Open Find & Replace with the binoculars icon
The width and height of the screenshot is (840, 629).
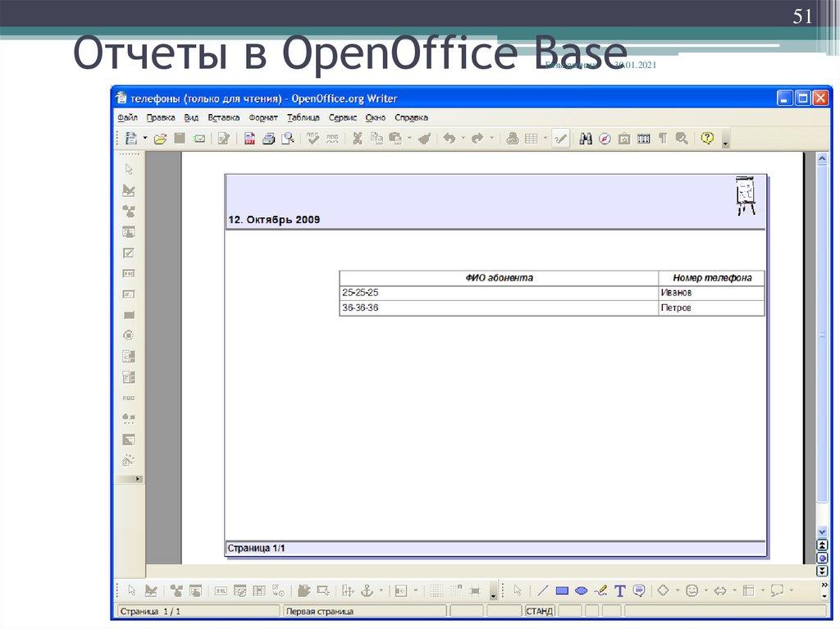pyautogui.click(x=586, y=138)
